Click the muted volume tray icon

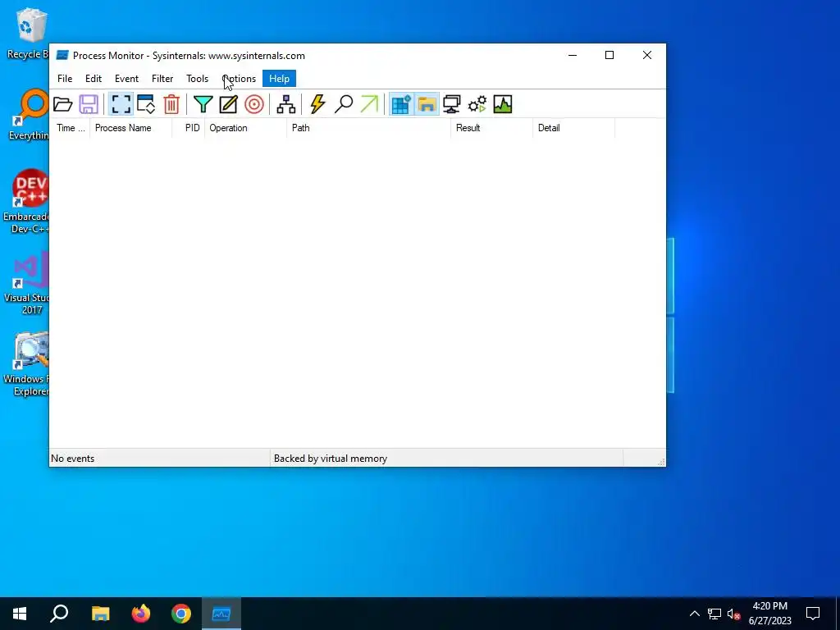(x=733, y=614)
